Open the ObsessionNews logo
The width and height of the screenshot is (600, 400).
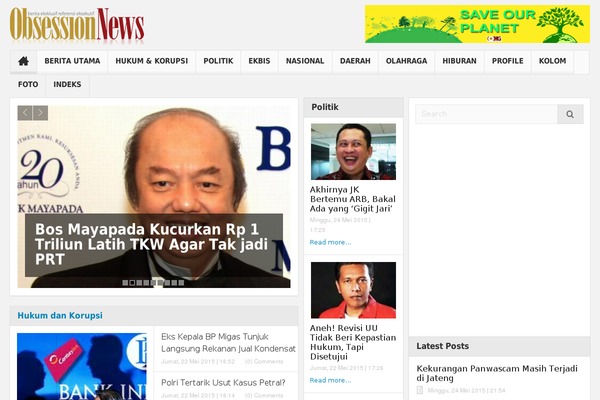(77, 24)
